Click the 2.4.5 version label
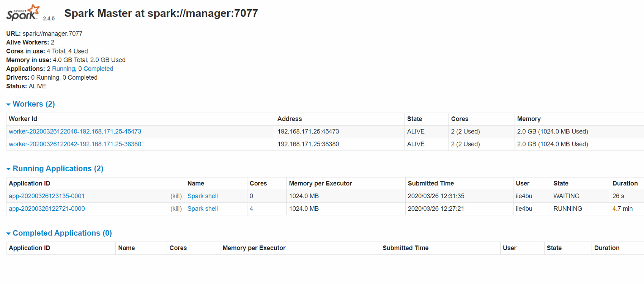 (x=49, y=18)
